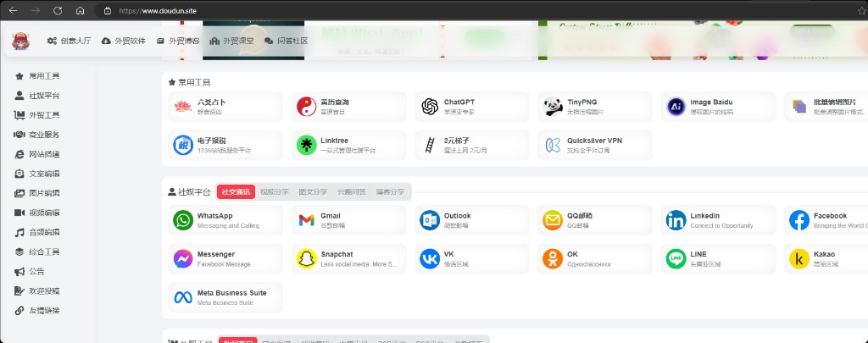Click the Facebook icon
868x343 pixels.
pyautogui.click(x=799, y=220)
